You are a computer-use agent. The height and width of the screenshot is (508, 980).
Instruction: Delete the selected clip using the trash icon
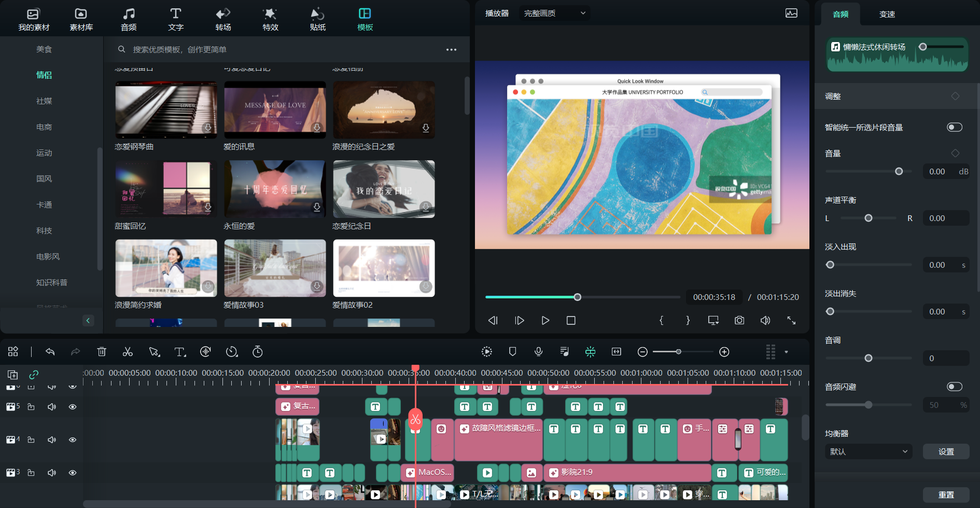click(x=102, y=352)
